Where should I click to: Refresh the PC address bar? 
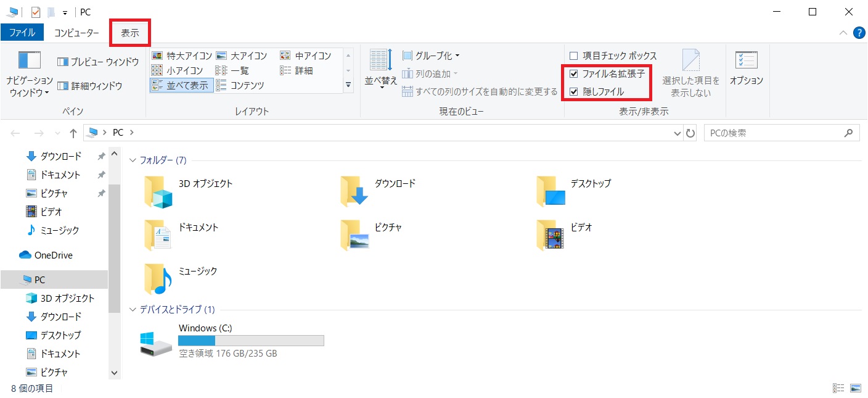click(690, 133)
